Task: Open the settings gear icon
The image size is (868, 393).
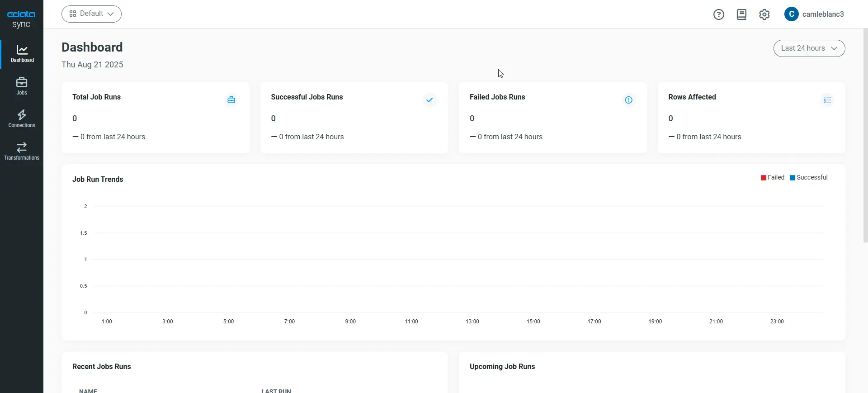Action: coord(764,14)
